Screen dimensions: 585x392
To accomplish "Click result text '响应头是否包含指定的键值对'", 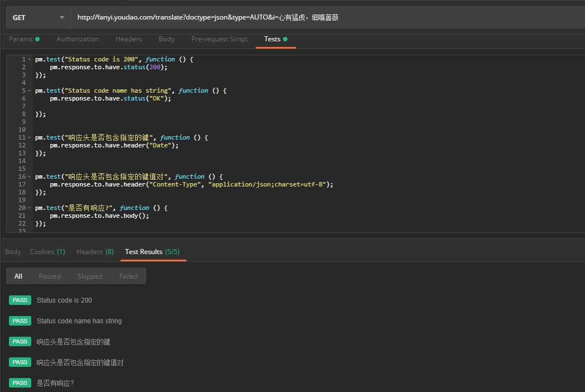I will [x=80, y=362].
